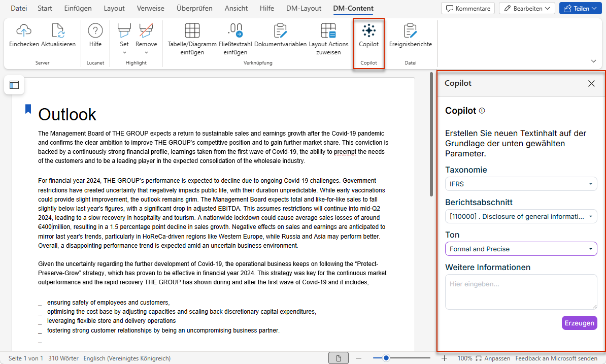606x364 pixels.
Task: Click the document vertical scrollbar thumb
Action: [x=431, y=134]
